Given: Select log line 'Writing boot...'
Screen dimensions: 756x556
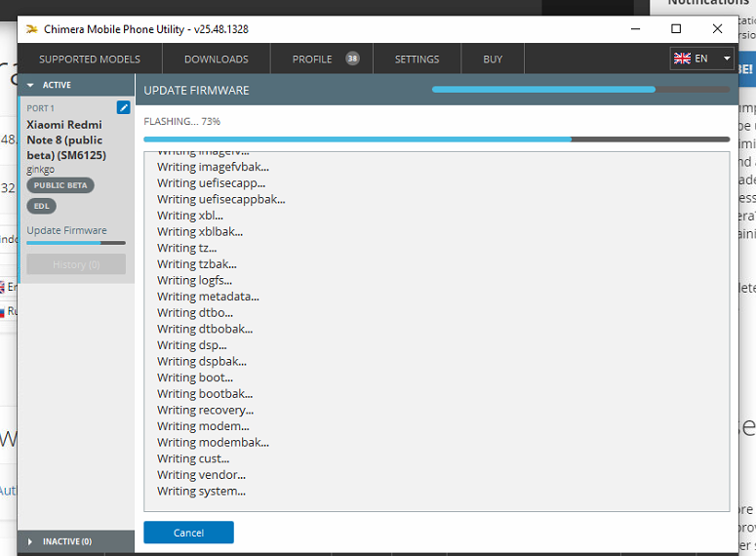Looking at the screenshot, I should click(195, 377).
